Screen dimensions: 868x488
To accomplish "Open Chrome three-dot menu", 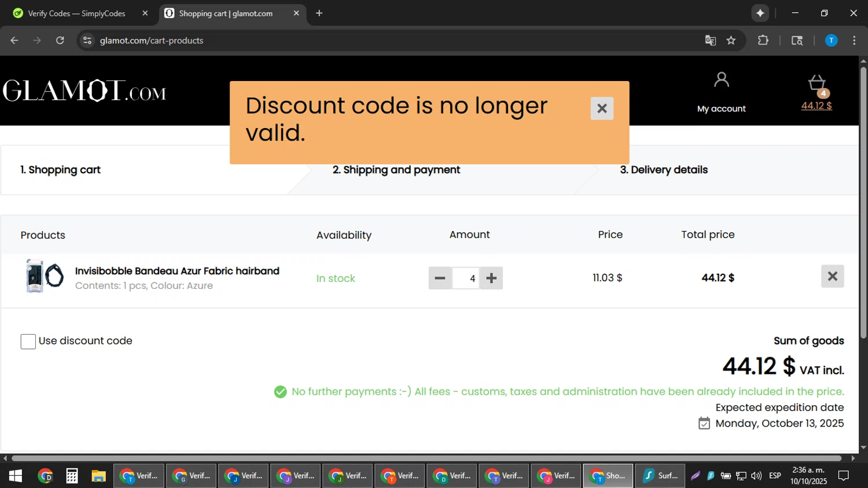I will pyautogui.click(x=854, y=41).
